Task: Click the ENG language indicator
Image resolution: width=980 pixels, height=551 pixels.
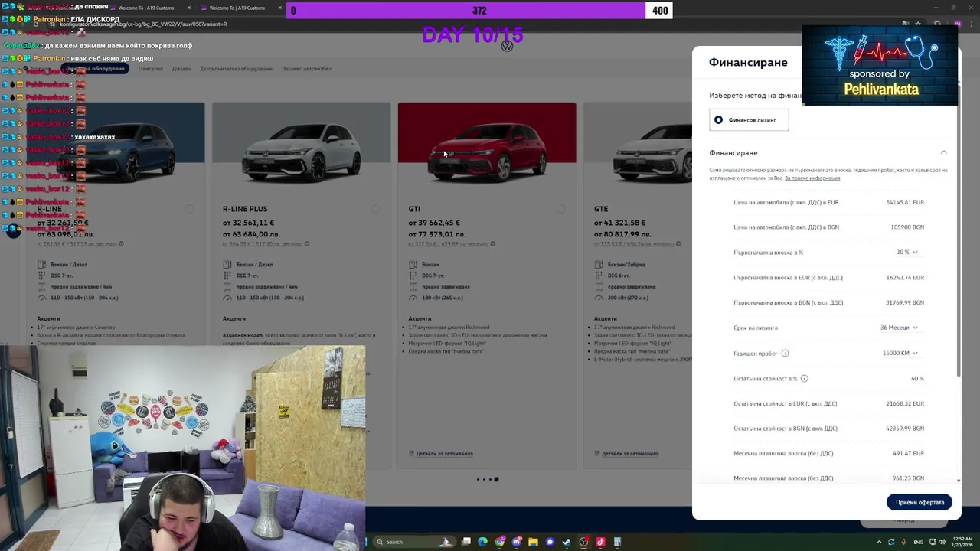Action: point(918,542)
